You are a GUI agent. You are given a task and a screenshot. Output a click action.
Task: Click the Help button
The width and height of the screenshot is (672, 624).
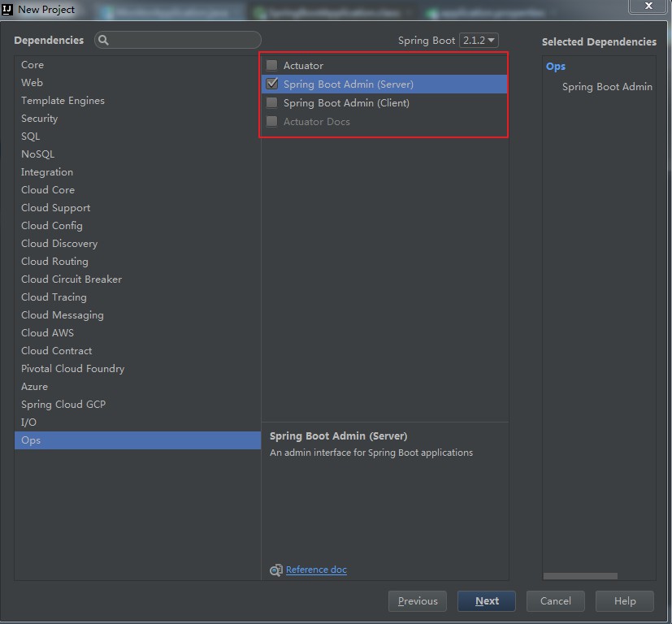pyautogui.click(x=624, y=601)
